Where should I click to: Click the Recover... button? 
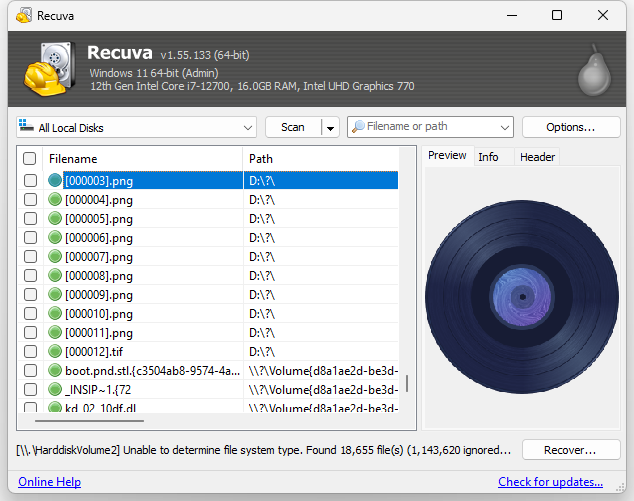tap(571, 450)
